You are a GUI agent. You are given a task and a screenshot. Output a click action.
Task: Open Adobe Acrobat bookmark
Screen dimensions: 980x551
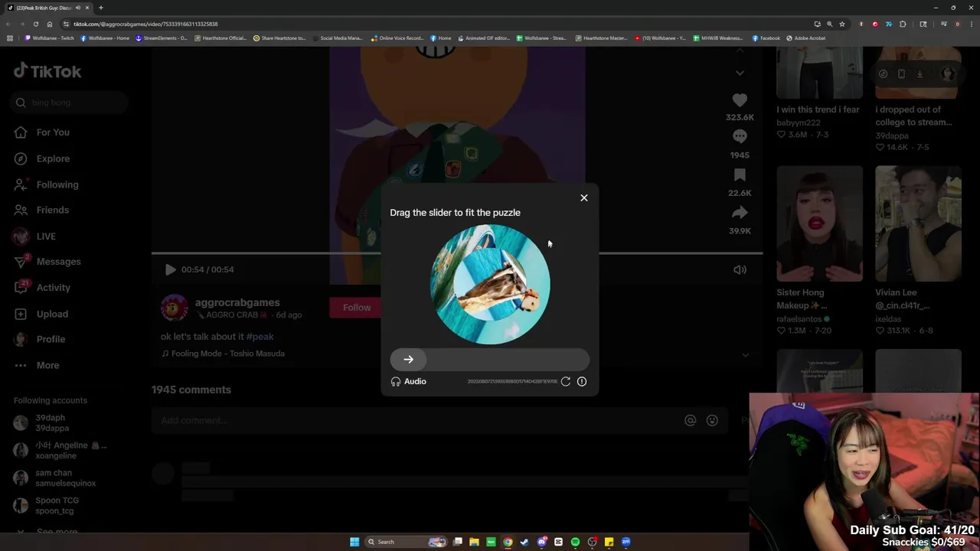[806, 37]
